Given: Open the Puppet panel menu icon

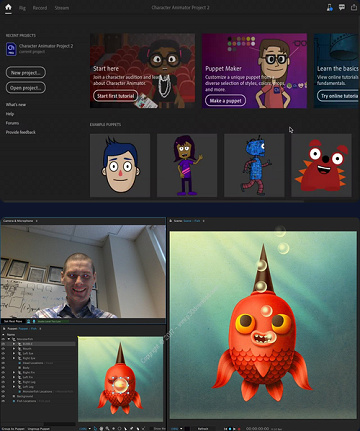Looking at the screenshot, I should (40, 329).
